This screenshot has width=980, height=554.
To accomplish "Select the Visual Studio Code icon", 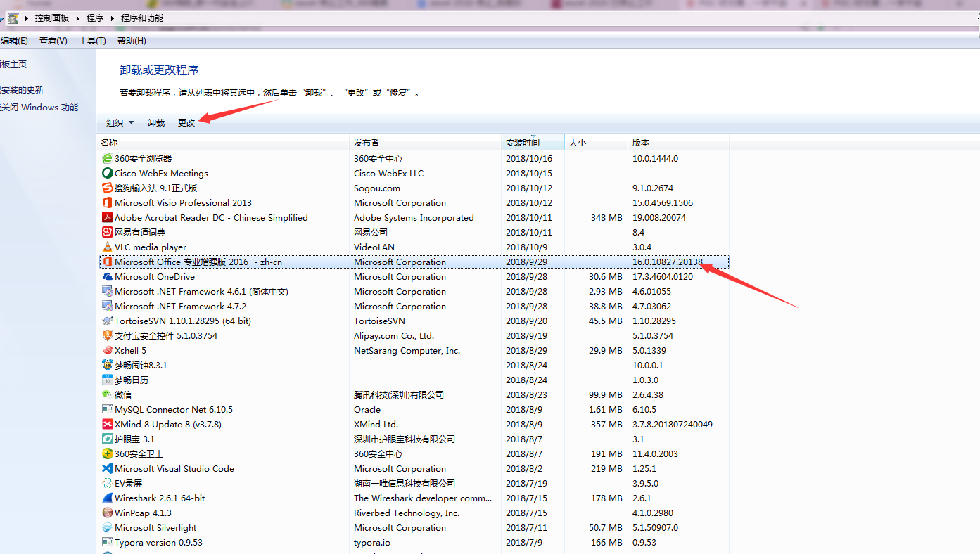I will tap(108, 468).
